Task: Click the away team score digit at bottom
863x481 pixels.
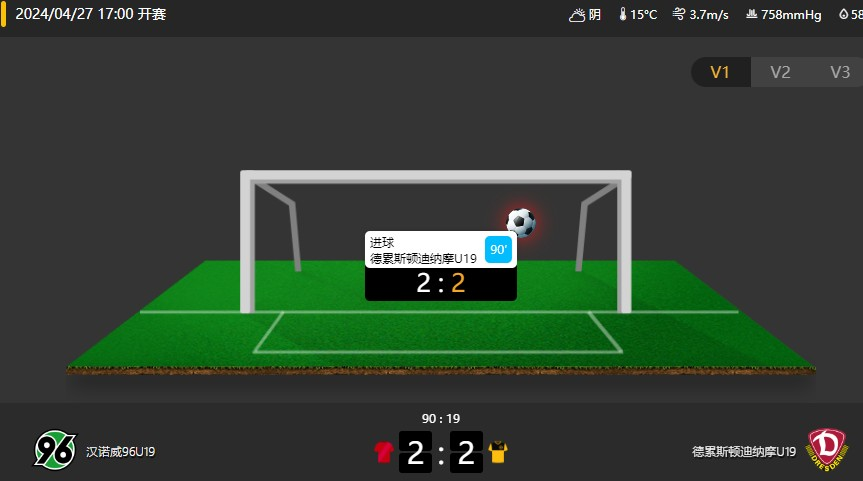Action: coord(466,452)
